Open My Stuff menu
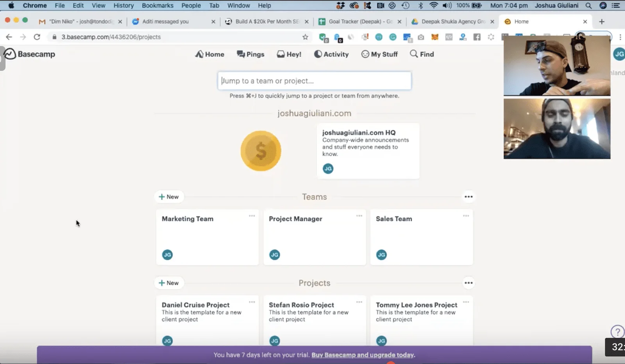The image size is (625, 364). point(379,54)
